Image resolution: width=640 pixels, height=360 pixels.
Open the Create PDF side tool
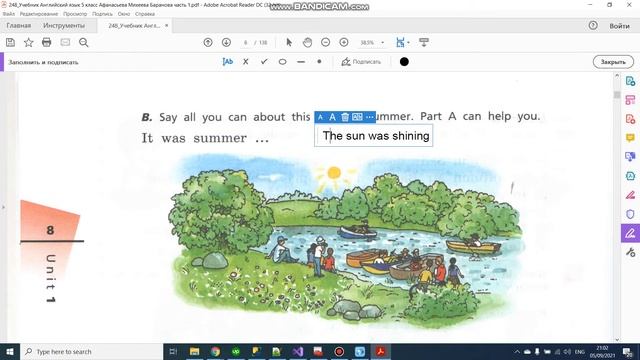coord(630,119)
